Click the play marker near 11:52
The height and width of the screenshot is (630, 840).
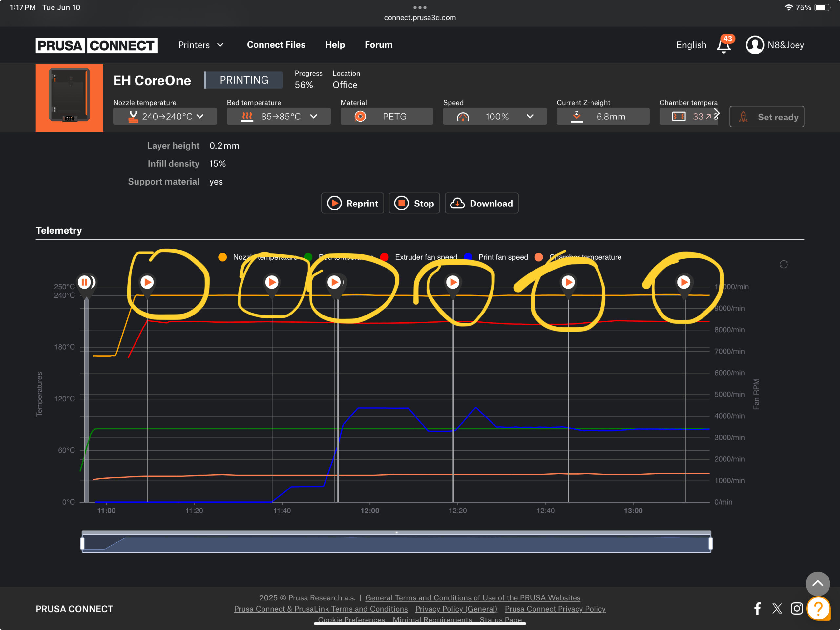pos(334,282)
